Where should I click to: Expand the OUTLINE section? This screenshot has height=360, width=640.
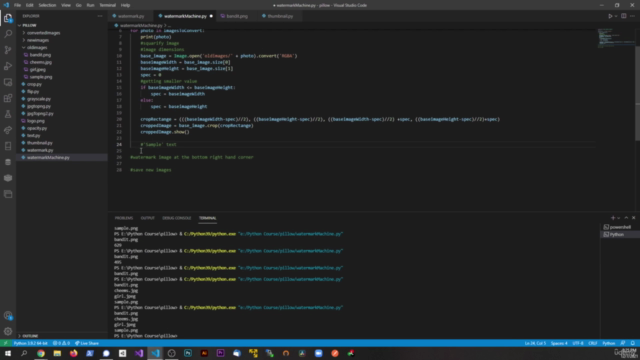pos(30,336)
